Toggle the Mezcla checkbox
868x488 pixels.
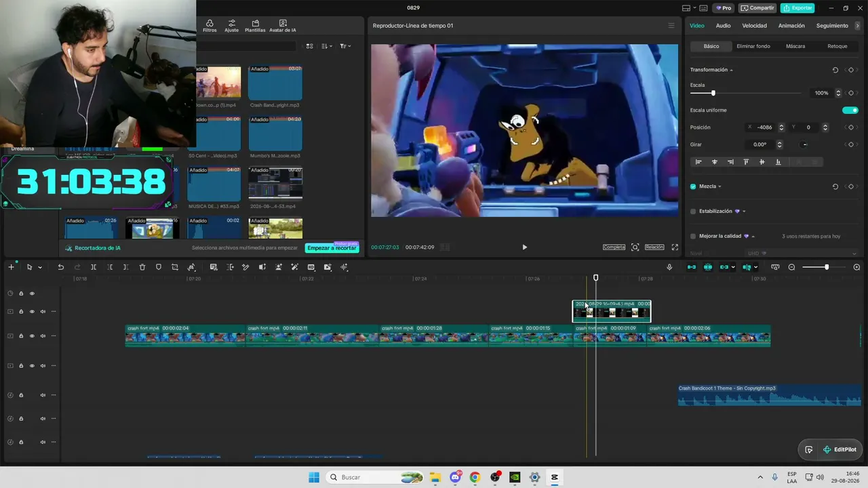coord(693,186)
